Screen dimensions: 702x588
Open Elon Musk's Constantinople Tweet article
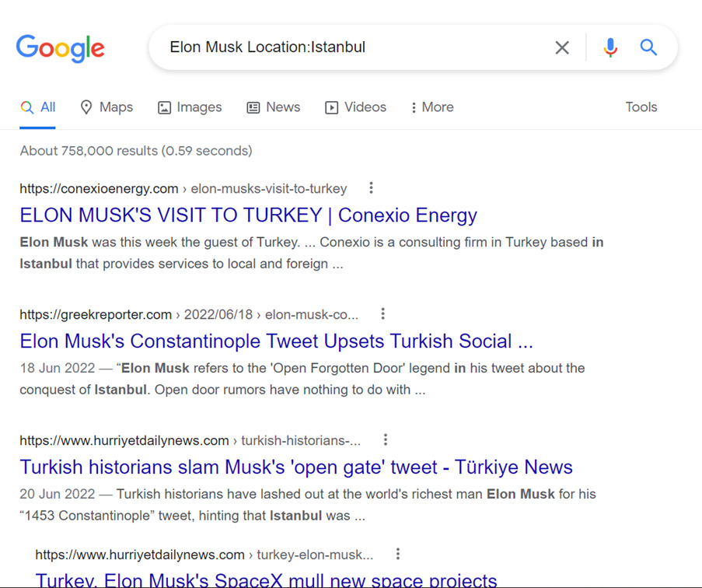tap(276, 341)
